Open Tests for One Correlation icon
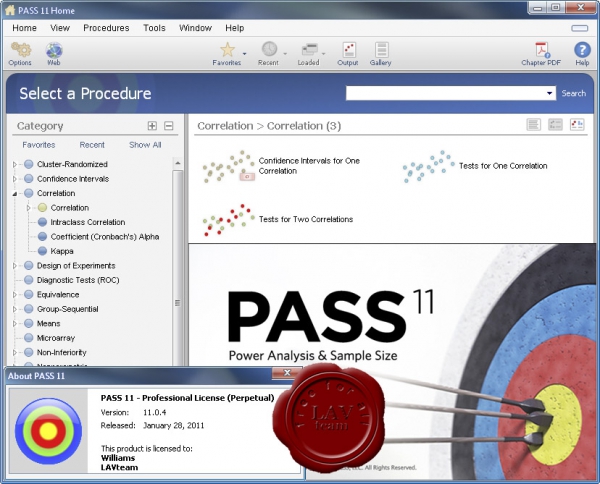 pyautogui.click(x=428, y=166)
